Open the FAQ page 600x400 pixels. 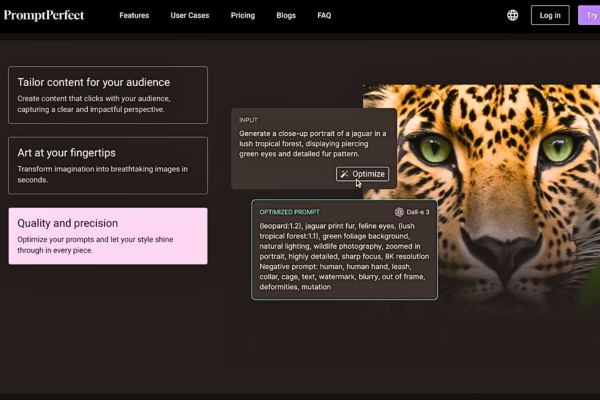coord(324,16)
